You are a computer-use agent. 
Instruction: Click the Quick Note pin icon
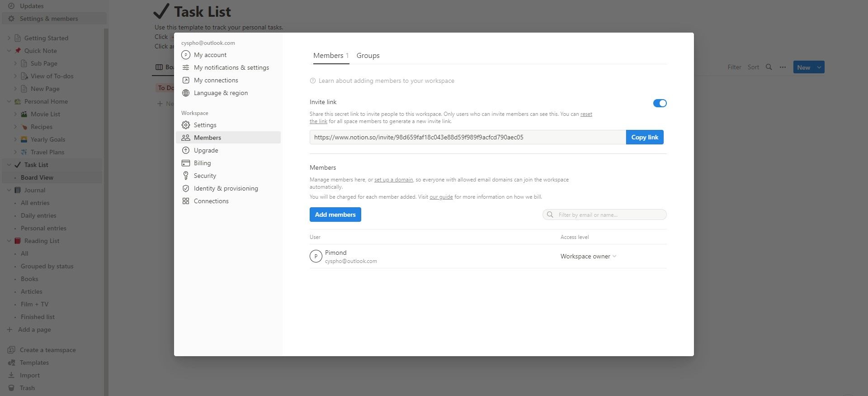pyautogui.click(x=18, y=51)
